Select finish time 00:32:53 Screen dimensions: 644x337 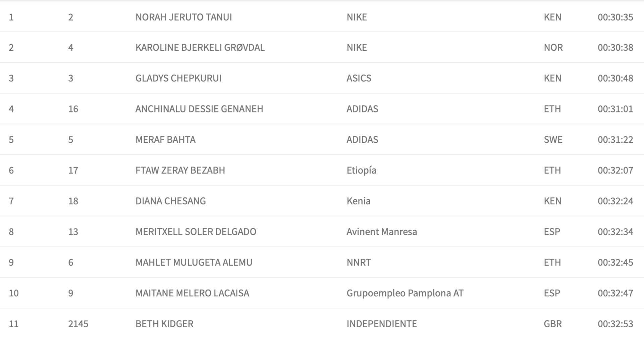615,324
